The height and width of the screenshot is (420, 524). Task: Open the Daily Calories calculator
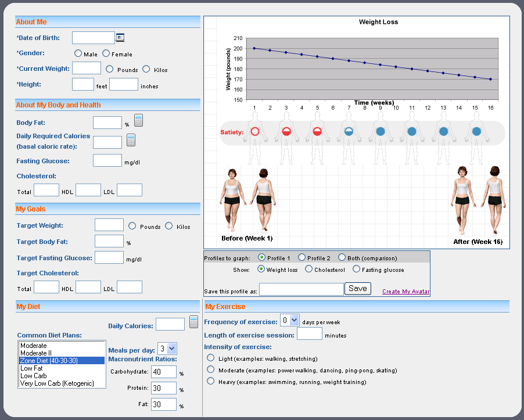tap(193, 322)
